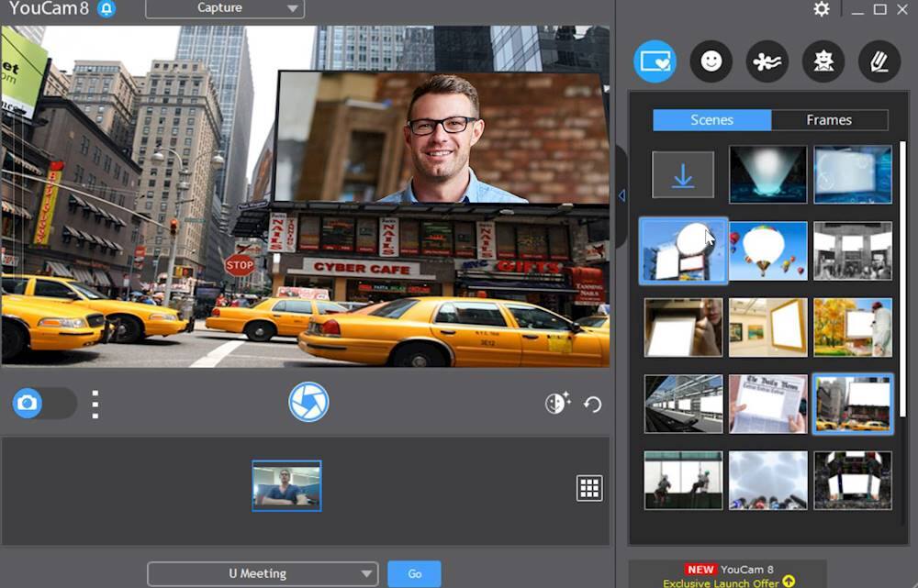Switch to the Scenes tab
The height and width of the screenshot is (588, 918).
tap(711, 120)
